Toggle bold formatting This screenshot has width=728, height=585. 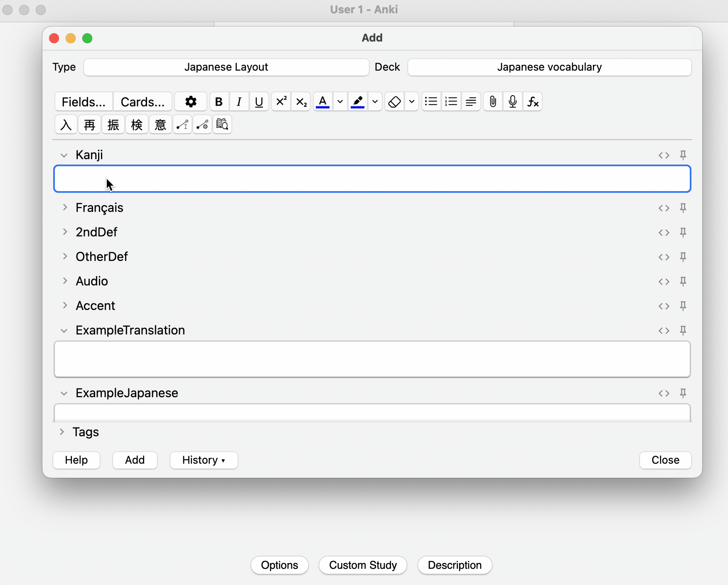coord(219,102)
